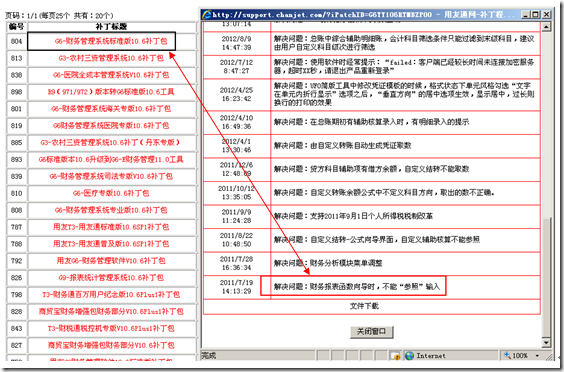Click the 文件下载 download link
The height and width of the screenshot is (372, 564).
point(364,306)
